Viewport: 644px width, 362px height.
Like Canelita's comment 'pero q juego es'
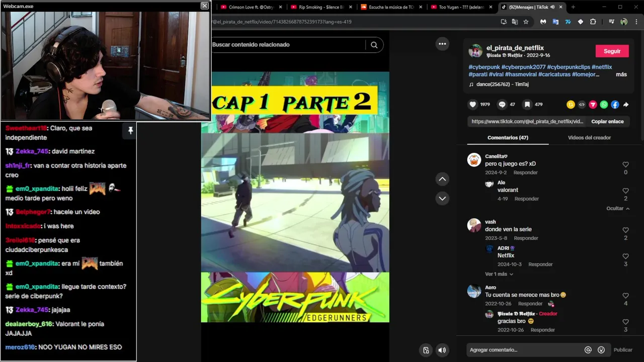(625, 164)
